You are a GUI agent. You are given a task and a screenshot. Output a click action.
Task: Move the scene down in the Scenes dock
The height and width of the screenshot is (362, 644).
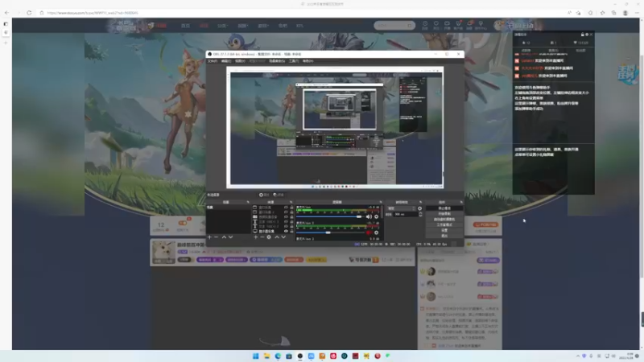tap(230, 237)
